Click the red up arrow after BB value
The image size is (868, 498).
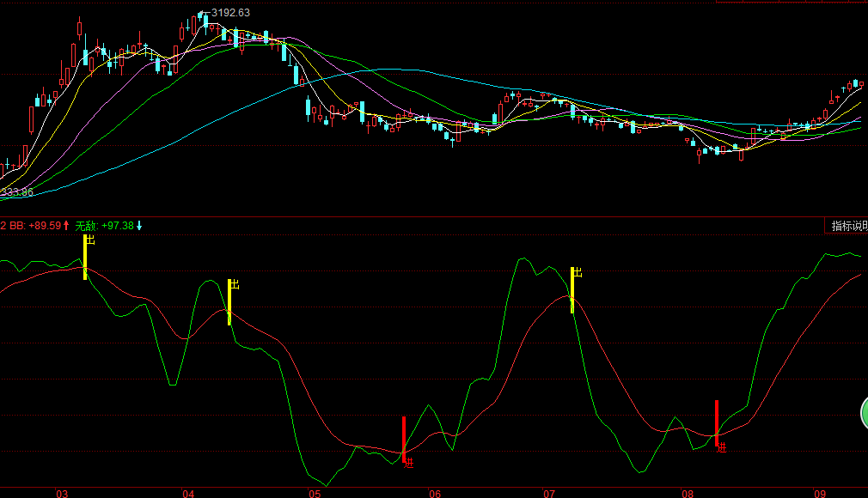tap(66, 226)
